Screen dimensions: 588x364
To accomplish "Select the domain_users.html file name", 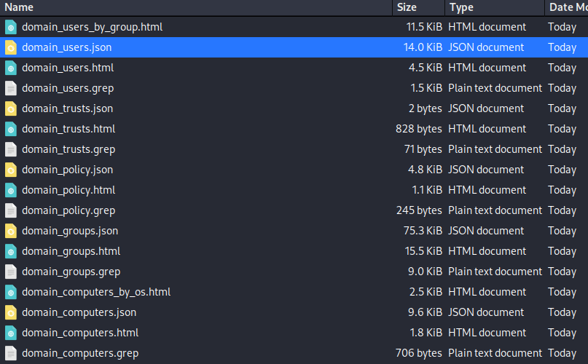I will (x=68, y=68).
